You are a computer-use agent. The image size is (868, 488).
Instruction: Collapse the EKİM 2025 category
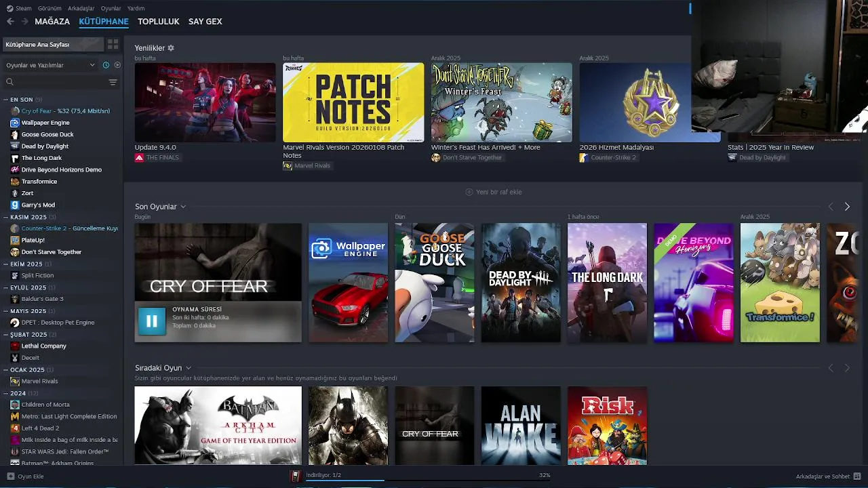coord(6,264)
